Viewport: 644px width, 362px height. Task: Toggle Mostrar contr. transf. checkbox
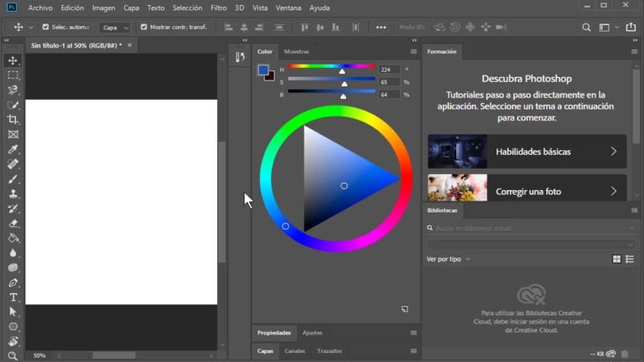click(143, 27)
